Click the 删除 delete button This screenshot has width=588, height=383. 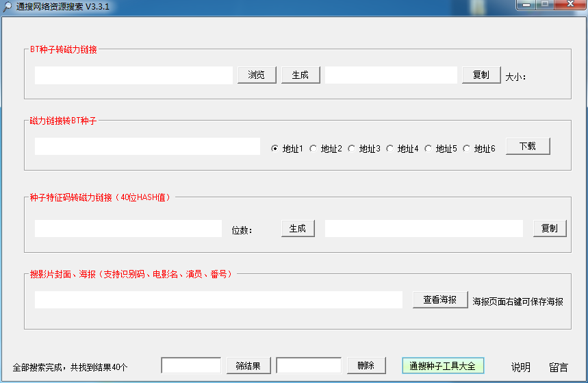(x=366, y=366)
